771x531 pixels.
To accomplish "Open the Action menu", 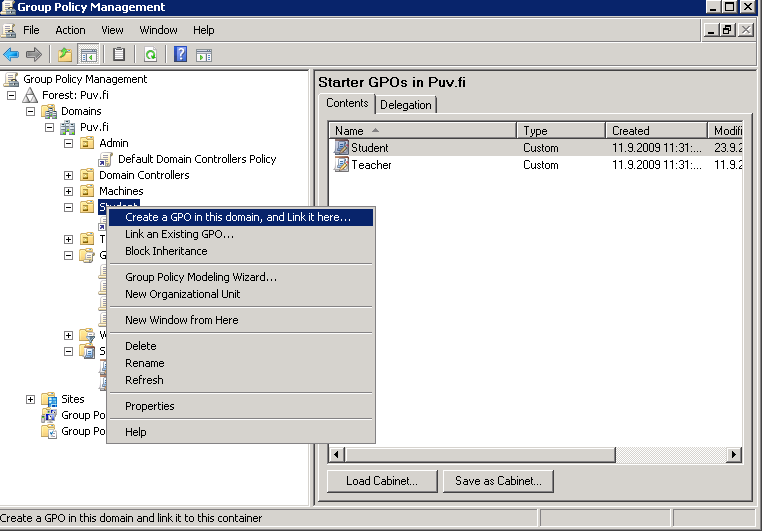I will coord(70,30).
